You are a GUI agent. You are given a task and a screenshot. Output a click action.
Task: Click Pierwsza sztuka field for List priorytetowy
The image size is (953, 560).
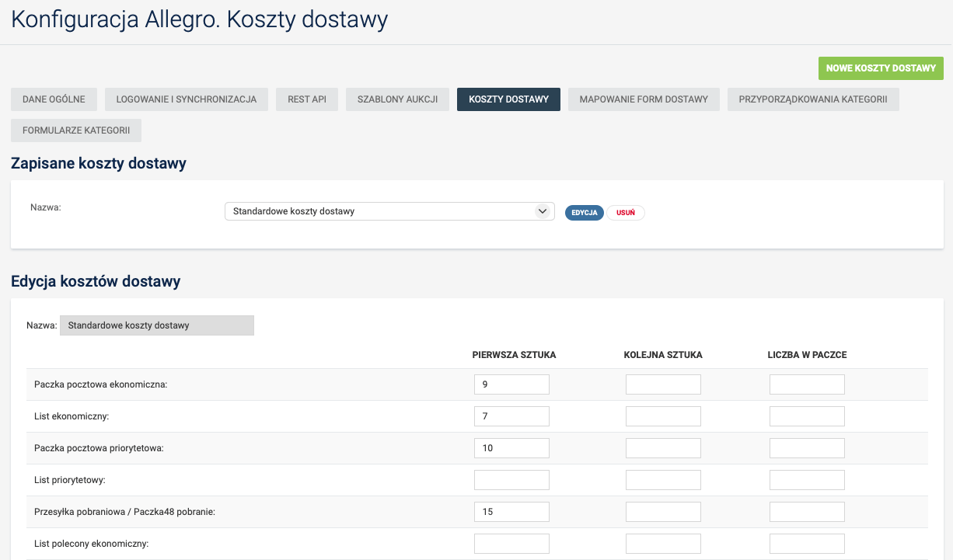point(511,480)
